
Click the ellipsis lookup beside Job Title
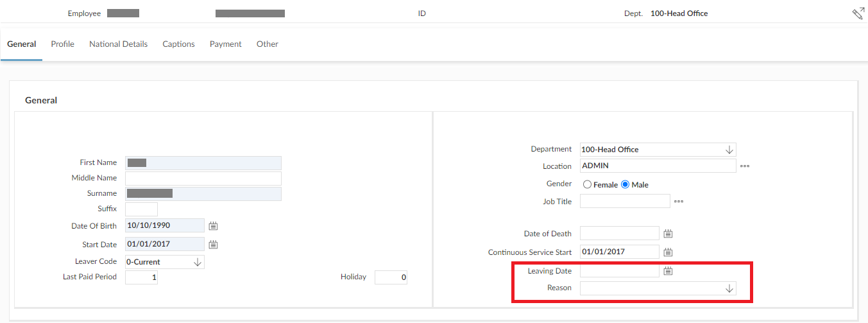(x=679, y=202)
